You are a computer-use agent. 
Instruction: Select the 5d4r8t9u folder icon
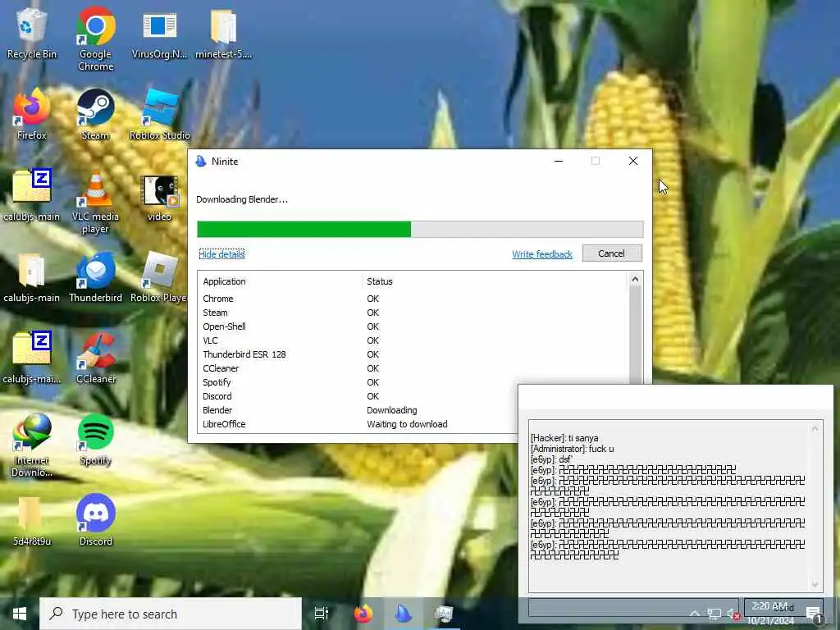(32, 521)
